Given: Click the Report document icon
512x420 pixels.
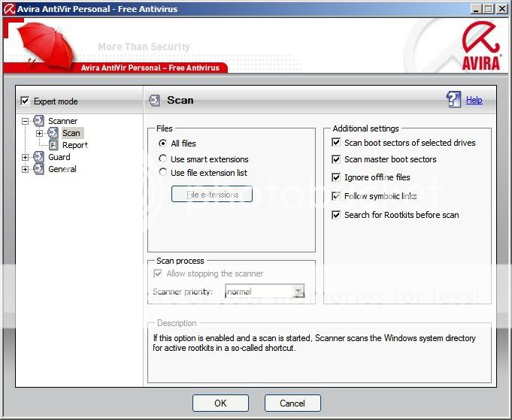Looking at the screenshot, I should point(53,145).
